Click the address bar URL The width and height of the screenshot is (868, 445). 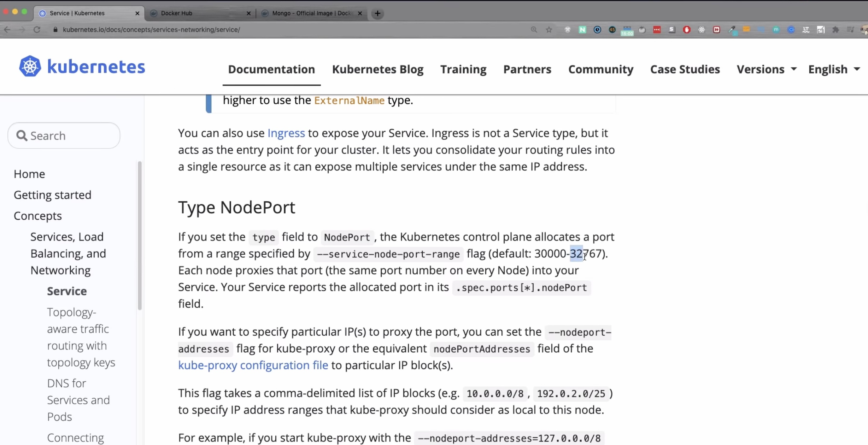pyautogui.click(x=151, y=30)
